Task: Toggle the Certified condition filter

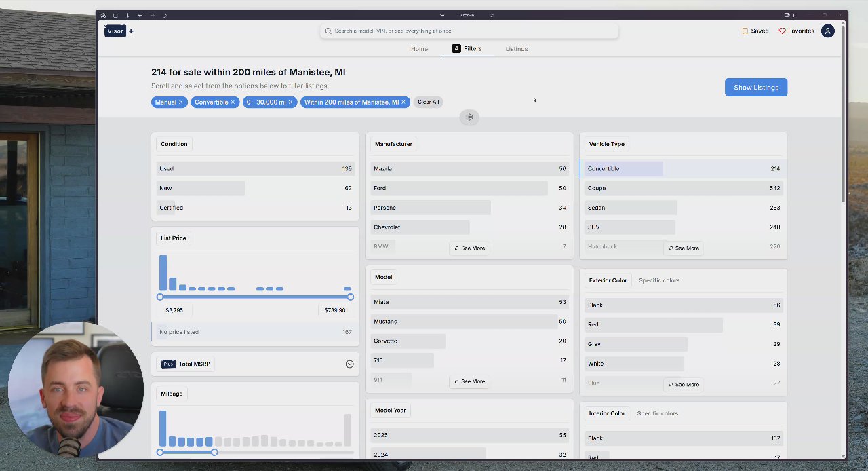Action: 255,208
